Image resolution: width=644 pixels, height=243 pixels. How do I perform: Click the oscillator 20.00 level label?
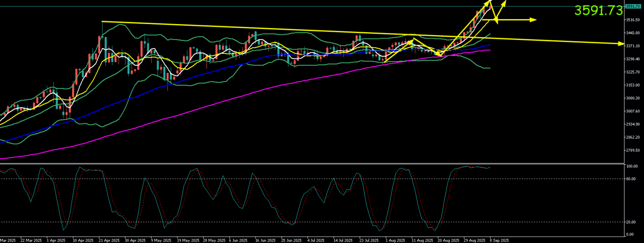630,222
